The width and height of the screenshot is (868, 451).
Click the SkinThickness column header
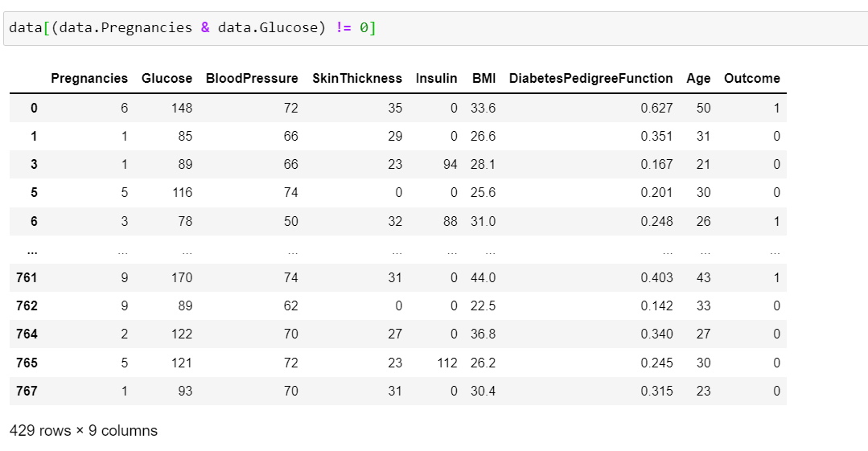357,79
